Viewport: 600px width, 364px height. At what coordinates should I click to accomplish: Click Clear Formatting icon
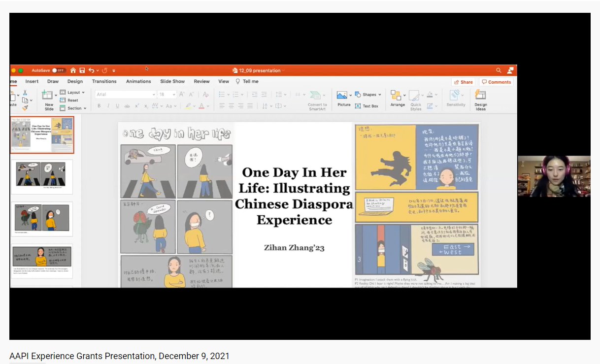205,94
